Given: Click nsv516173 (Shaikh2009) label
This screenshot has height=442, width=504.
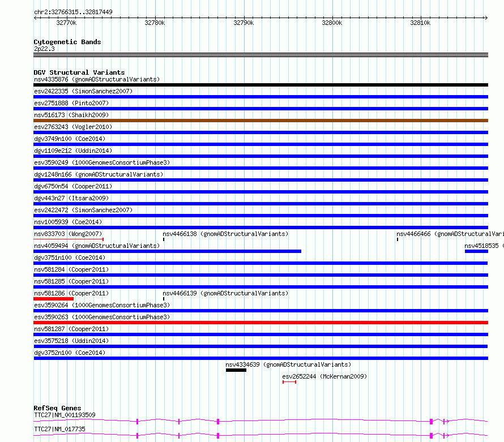Looking at the screenshot, I should (x=71, y=115).
